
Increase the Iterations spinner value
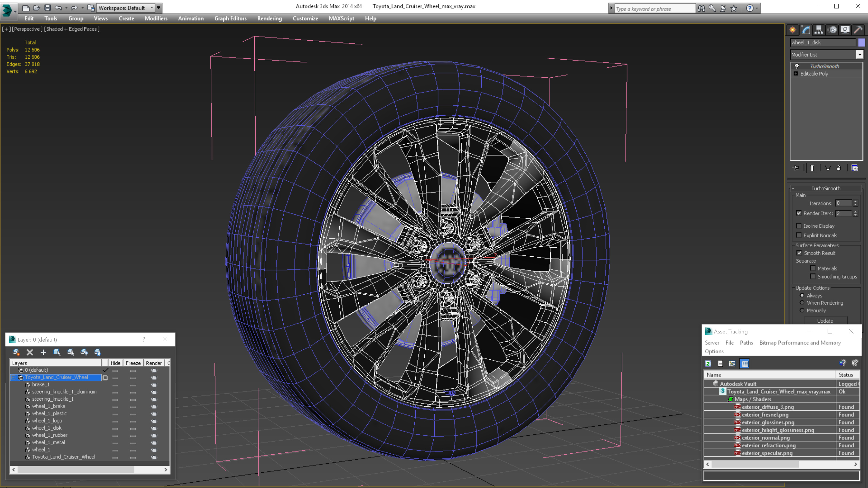click(855, 202)
